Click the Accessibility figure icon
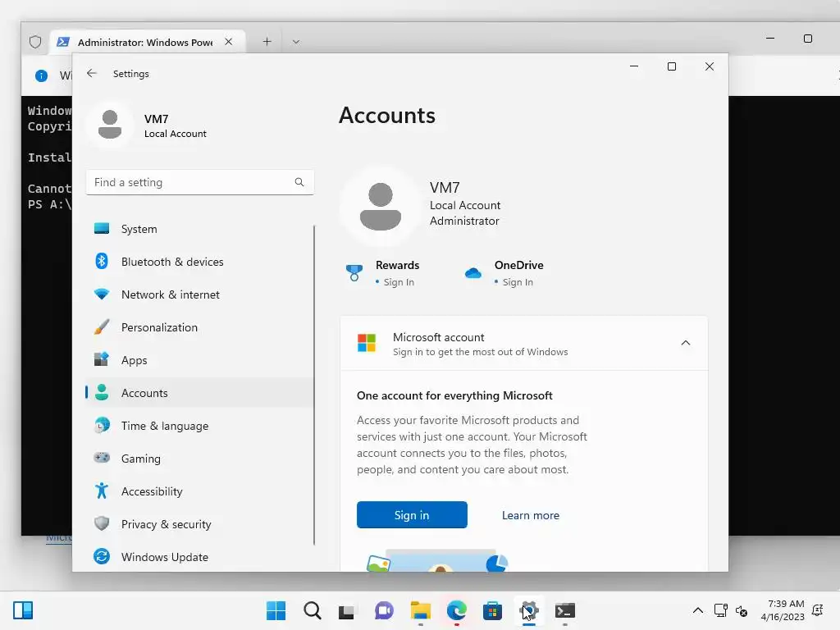This screenshot has height=630, width=840. click(x=101, y=491)
